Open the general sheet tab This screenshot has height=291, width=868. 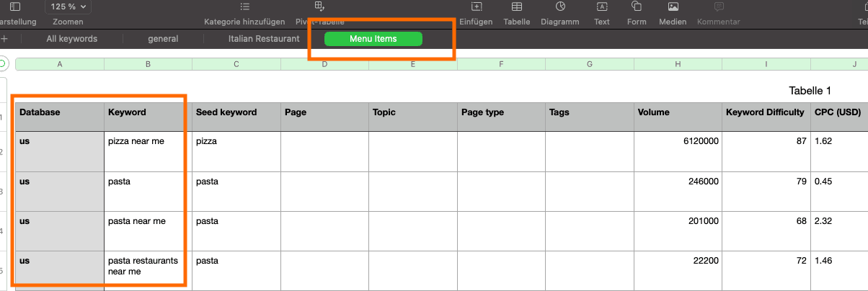pos(163,39)
